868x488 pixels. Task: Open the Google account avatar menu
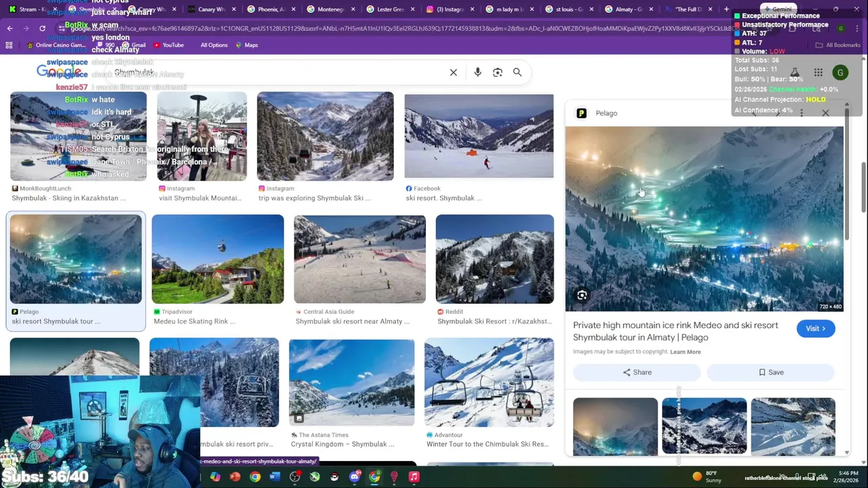pos(840,73)
